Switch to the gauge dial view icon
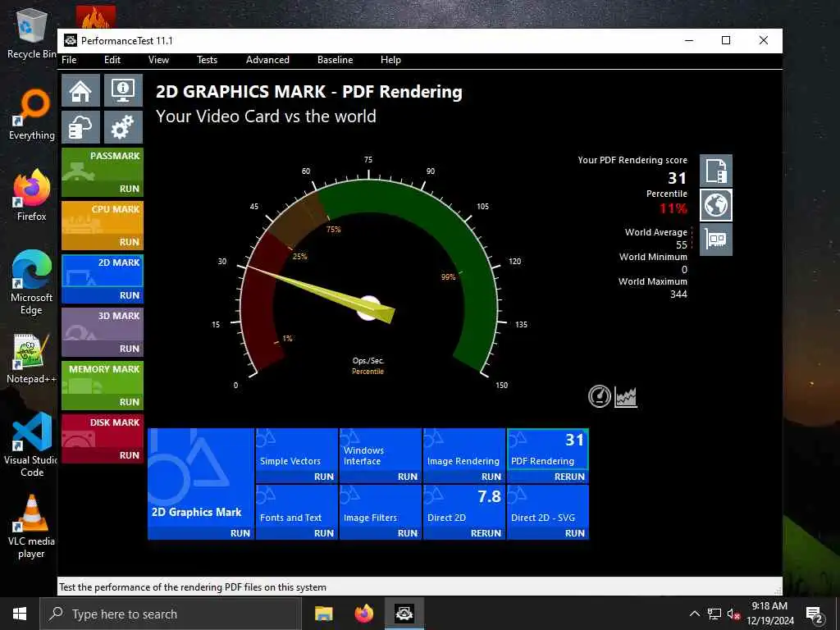 pyautogui.click(x=600, y=396)
